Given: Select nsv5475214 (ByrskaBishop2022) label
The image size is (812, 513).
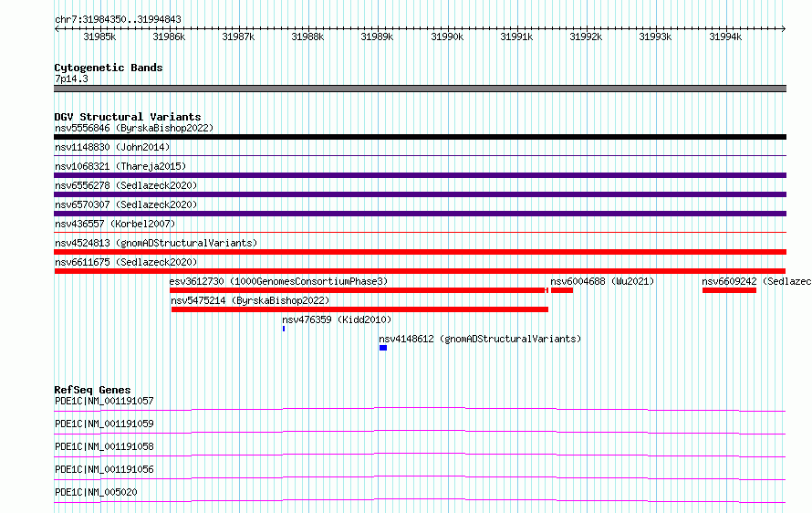Looking at the screenshot, I should click(250, 300).
